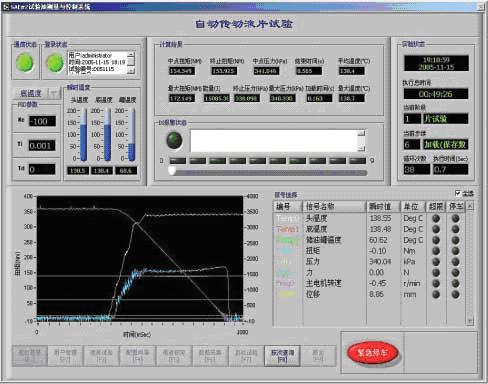
Task: Click the 138.5 thermometer readout
Action: coord(78,171)
